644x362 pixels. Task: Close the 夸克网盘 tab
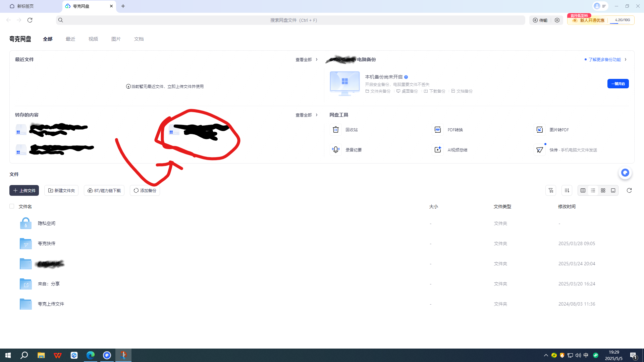tap(111, 6)
